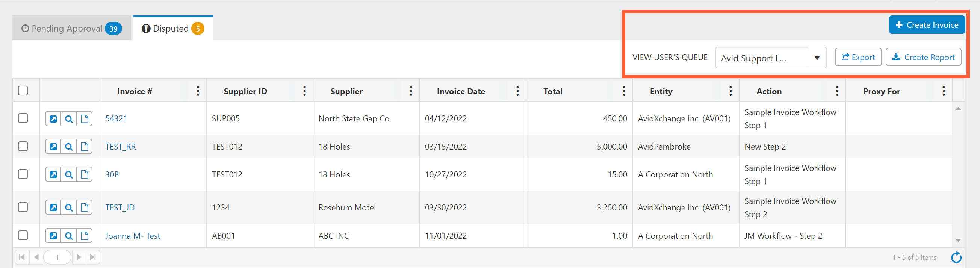Click magnifier icon for invoice TEST_RR
Image resolution: width=980 pixels, height=268 pixels.
pos(69,147)
